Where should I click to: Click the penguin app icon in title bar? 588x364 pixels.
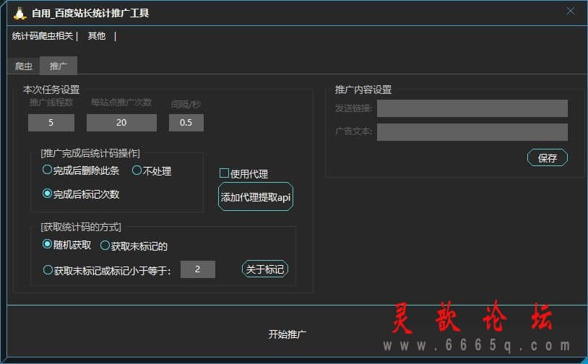point(20,14)
